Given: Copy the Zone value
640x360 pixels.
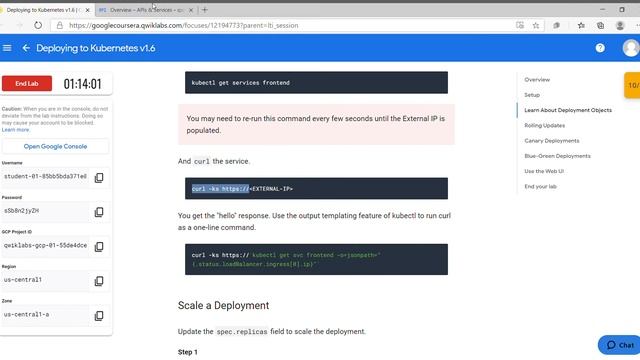Looking at the screenshot, I should point(99,316).
